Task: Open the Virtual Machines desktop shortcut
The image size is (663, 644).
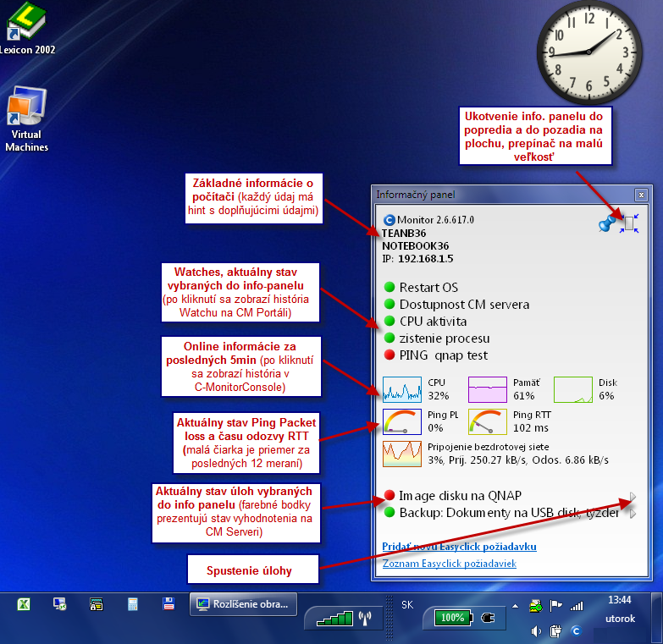Action: pyautogui.click(x=26, y=119)
